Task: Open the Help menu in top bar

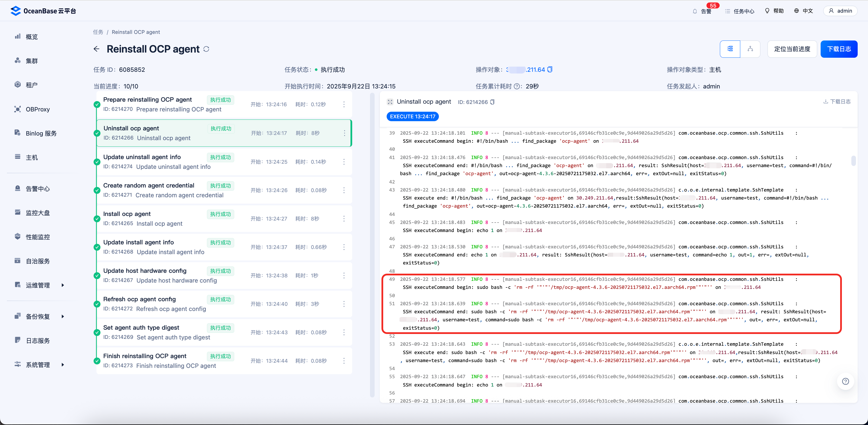Action: point(774,11)
